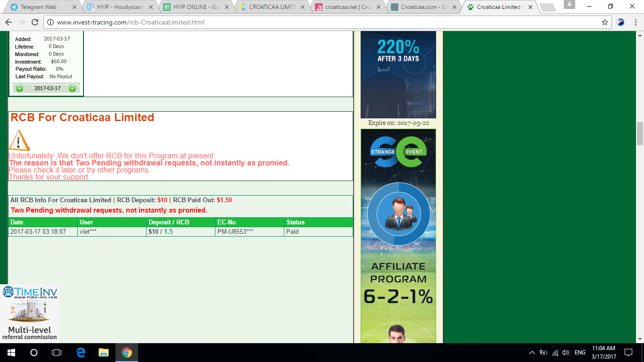Close the Telegram Web tab
644x362 pixels.
(75, 8)
